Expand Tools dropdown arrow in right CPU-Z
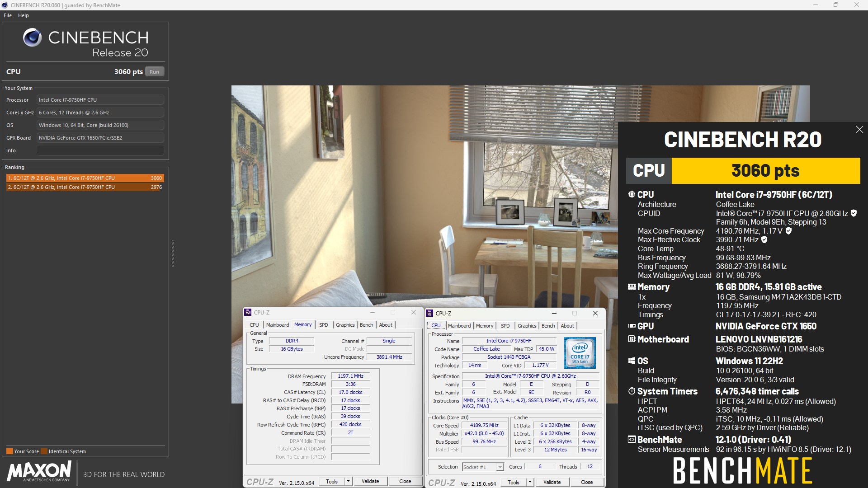 coord(530,482)
